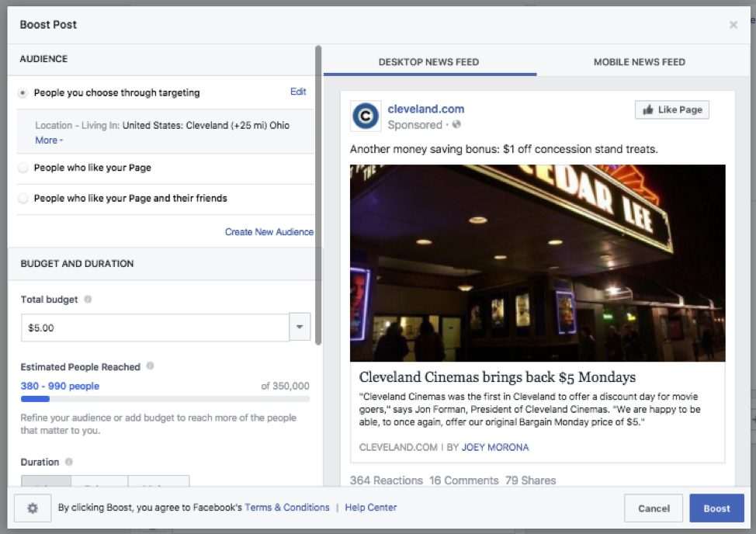
Task: Click headline Cleveland Cinemas brings back $5 Mondays
Action: pos(497,377)
